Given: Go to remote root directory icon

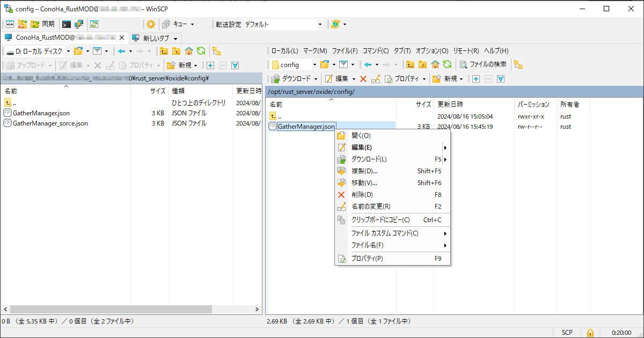Looking at the screenshot, I should pyautogui.click(x=422, y=65).
